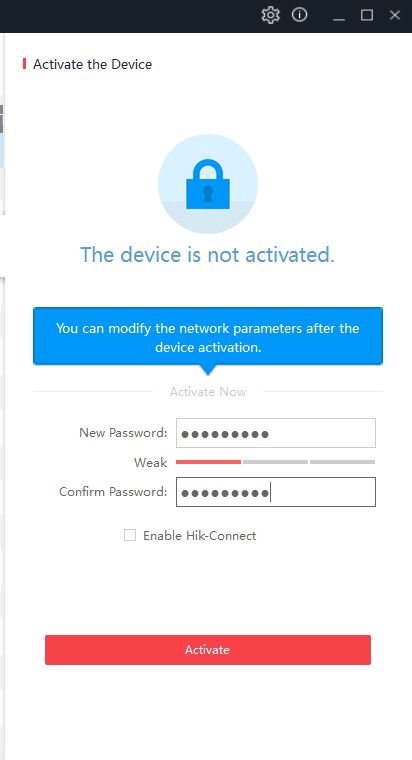Click the device is not activated heading
This screenshot has height=760, width=412.
pyautogui.click(x=207, y=254)
